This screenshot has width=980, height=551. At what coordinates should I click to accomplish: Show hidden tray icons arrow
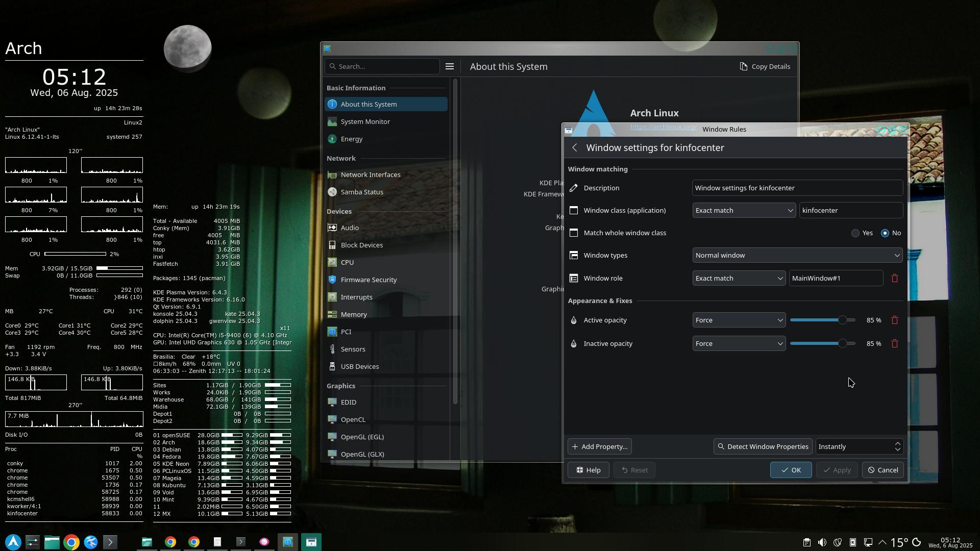click(882, 542)
